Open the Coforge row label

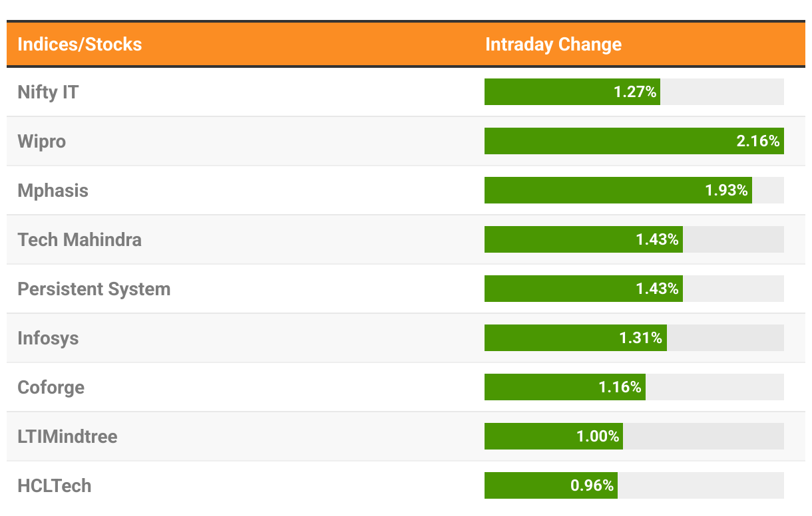point(51,387)
